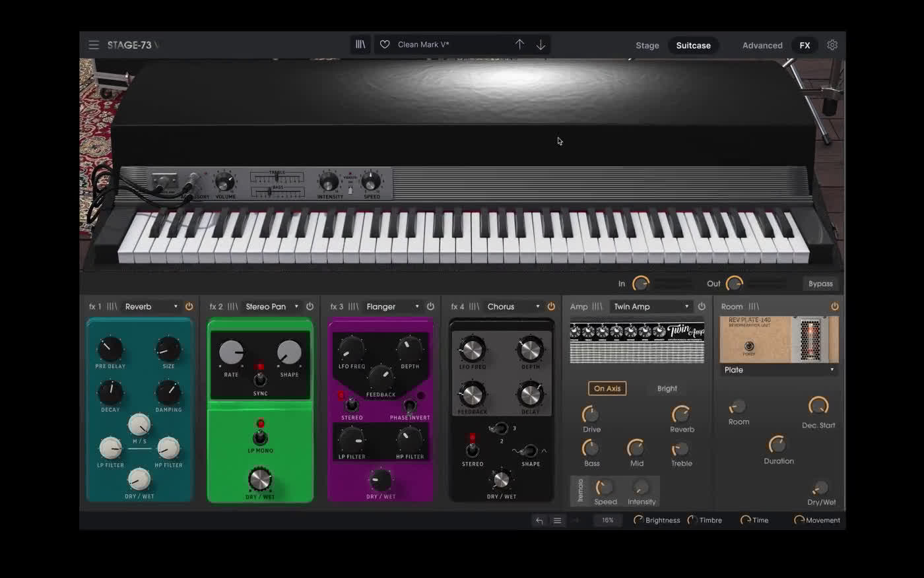Click the Tremolo section label
Image resolution: width=924 pixels, height=578 pixels.
[580, 490]
